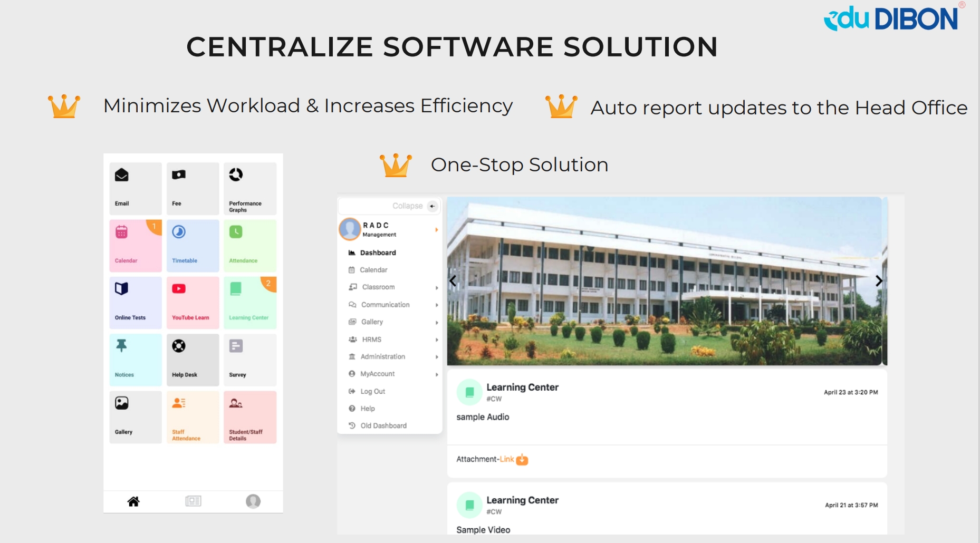Show previous slide in building carousel

pyautogui.click(x=453, y=281)
